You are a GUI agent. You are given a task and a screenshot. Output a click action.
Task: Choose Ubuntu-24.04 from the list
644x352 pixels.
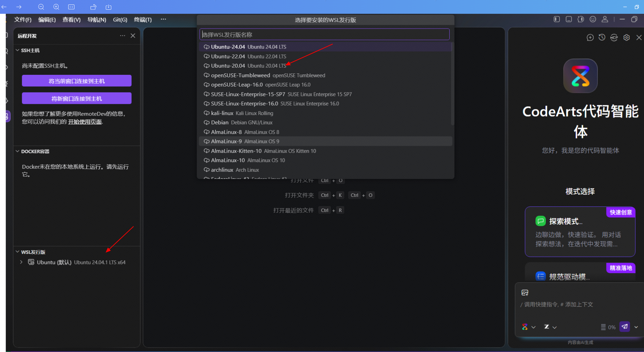[325, 47]
